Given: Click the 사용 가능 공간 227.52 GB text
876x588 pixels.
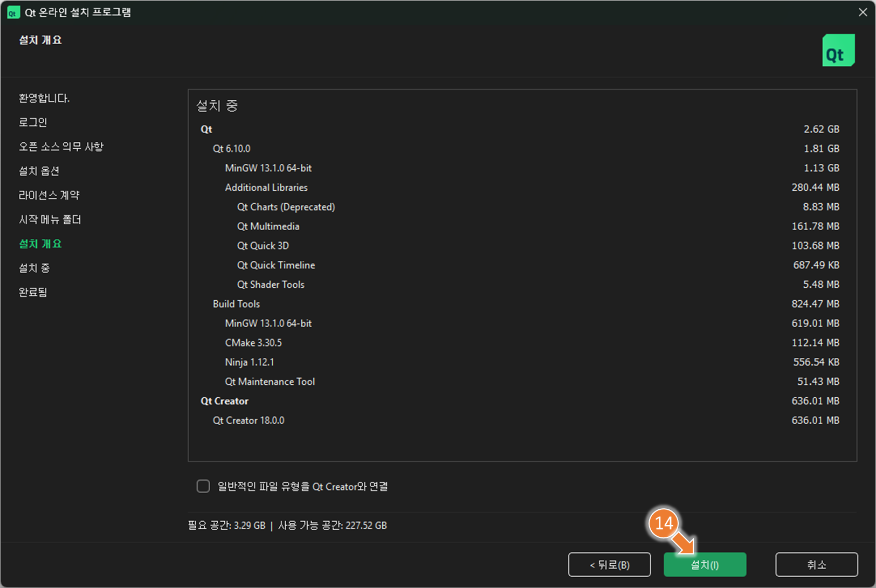Looking at the screenshot, I should [x=333, y=525].
